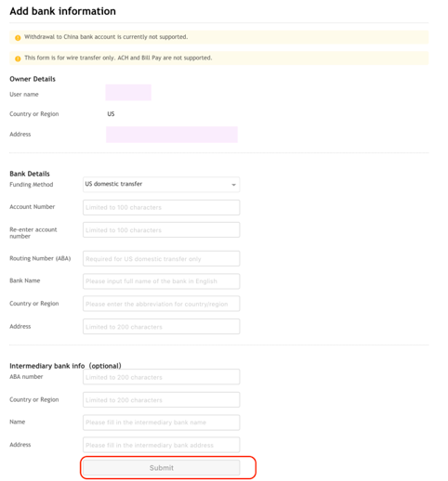
Task: Click the Funding Method dropdown arrow
Action: [x=233, y=185]
